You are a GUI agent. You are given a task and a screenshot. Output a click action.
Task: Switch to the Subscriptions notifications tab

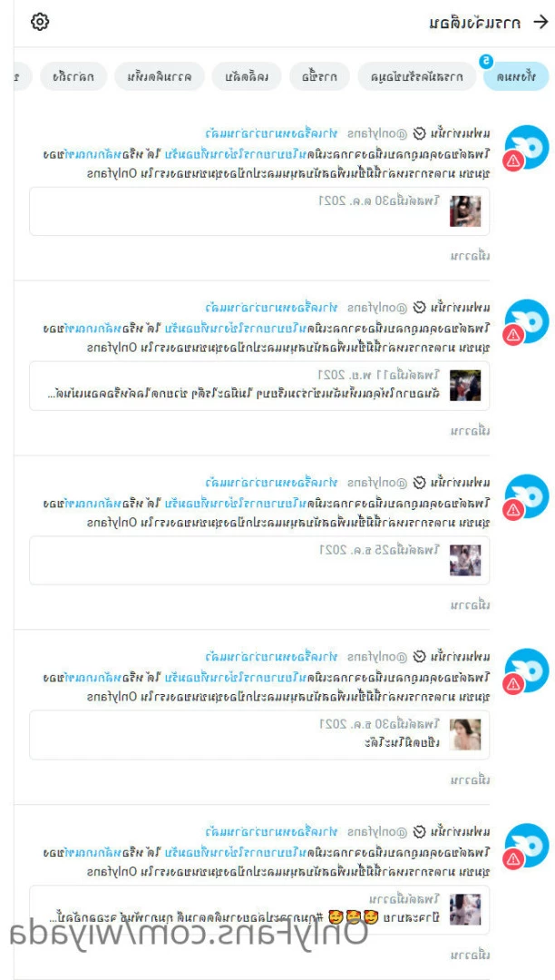click(x=417, y=77)
